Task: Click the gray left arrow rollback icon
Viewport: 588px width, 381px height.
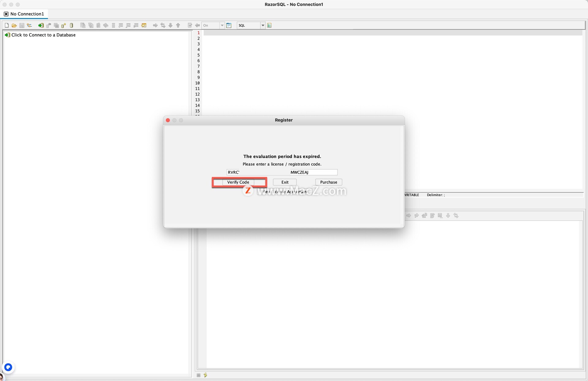Action: coord(198,25)
